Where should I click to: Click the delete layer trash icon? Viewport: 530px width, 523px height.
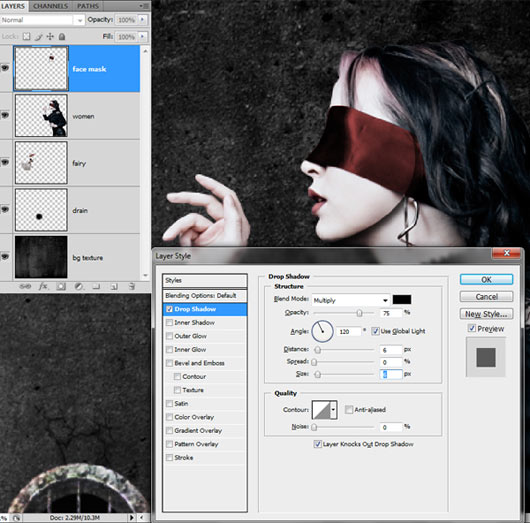tap(132, 287)
